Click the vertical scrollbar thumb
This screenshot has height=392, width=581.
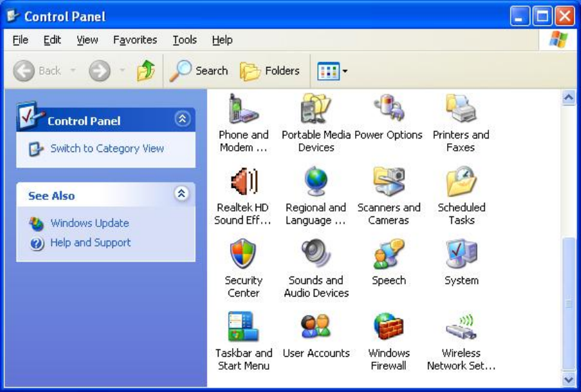568,303
